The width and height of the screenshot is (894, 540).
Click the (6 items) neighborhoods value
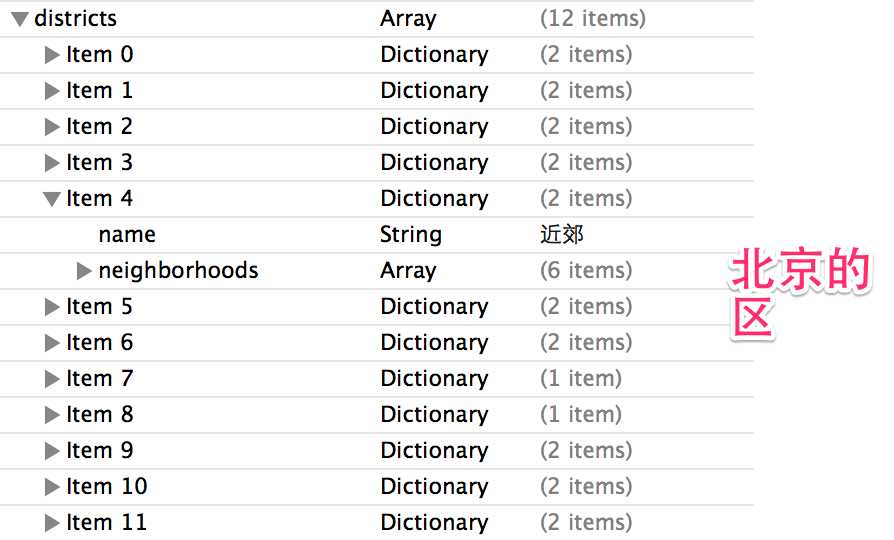click(x=586, y=270)
